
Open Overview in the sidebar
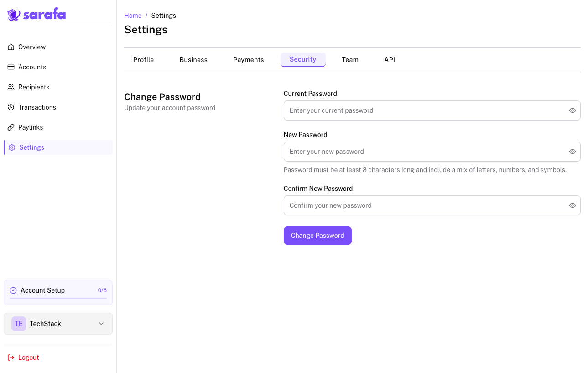tap(58, 47)
